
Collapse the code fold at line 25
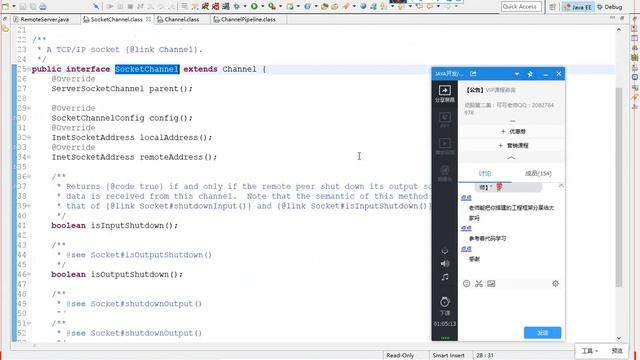coord(29,69)
